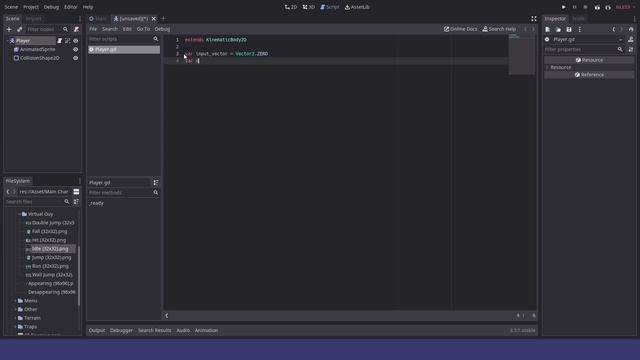Click the Inspector object properties tools icon
Image resolution: width=640 pixels, height=360 pixels.
pyautogui.click(x=631, y=49)
